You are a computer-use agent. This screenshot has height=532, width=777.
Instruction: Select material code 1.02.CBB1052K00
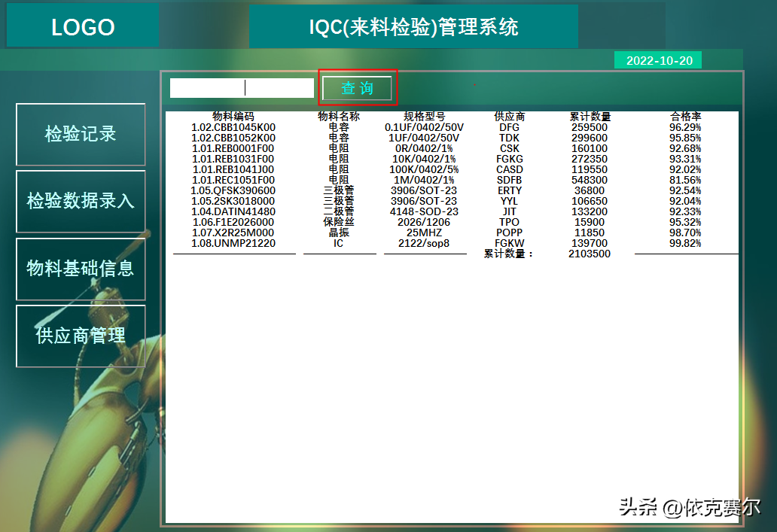tap(233, 138)
